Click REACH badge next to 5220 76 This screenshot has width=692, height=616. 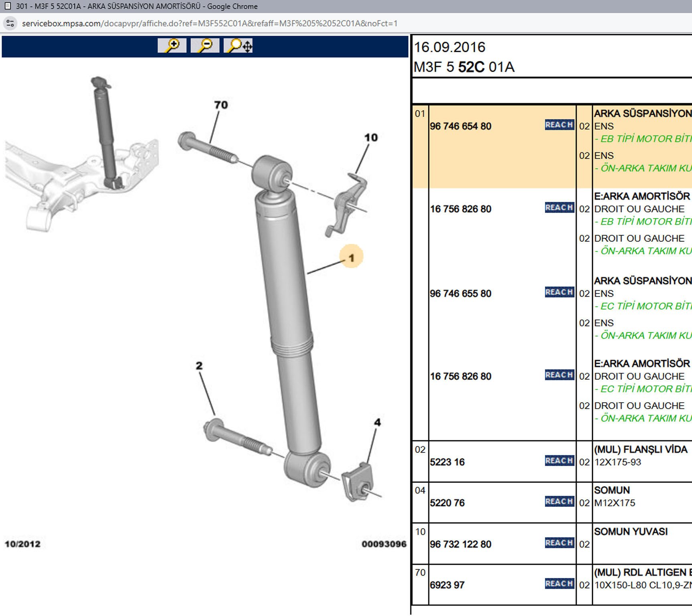pyautogui.click(x=559, y=502)
